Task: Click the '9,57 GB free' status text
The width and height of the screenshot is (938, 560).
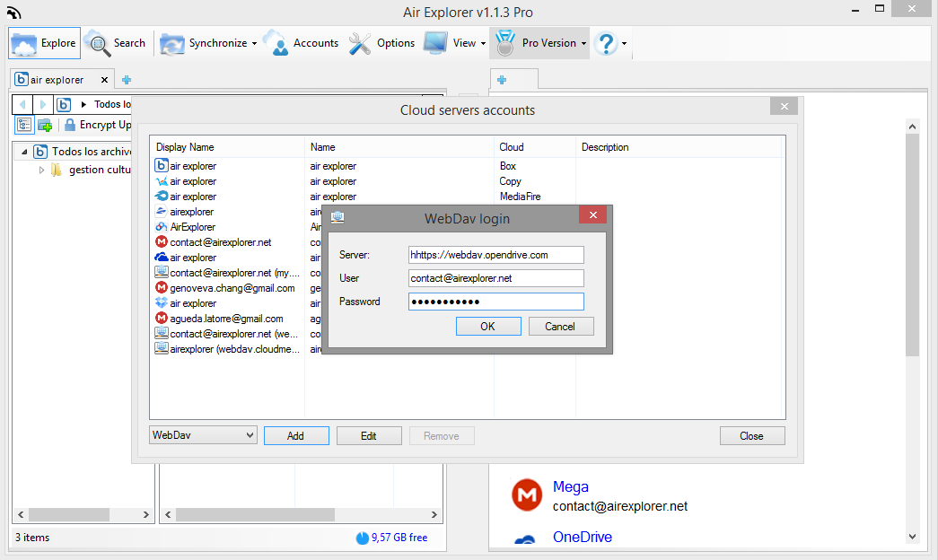Action: coord(399,538)
